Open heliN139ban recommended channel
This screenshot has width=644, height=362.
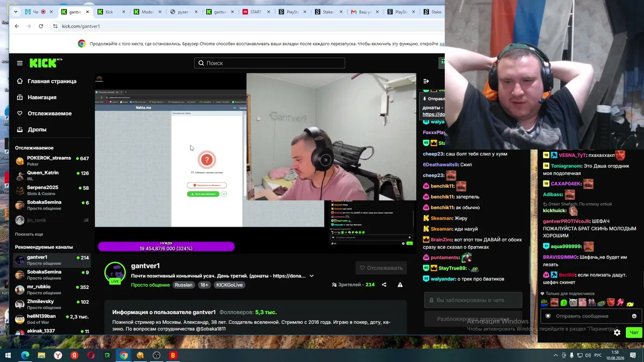click(52, 319)
